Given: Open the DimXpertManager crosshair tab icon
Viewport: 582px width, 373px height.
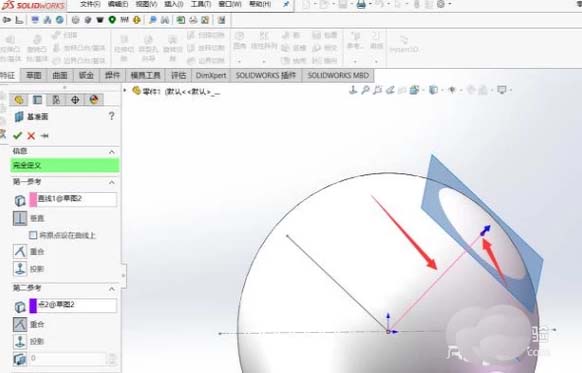Looking at the screenshot, I should [75, 99].
